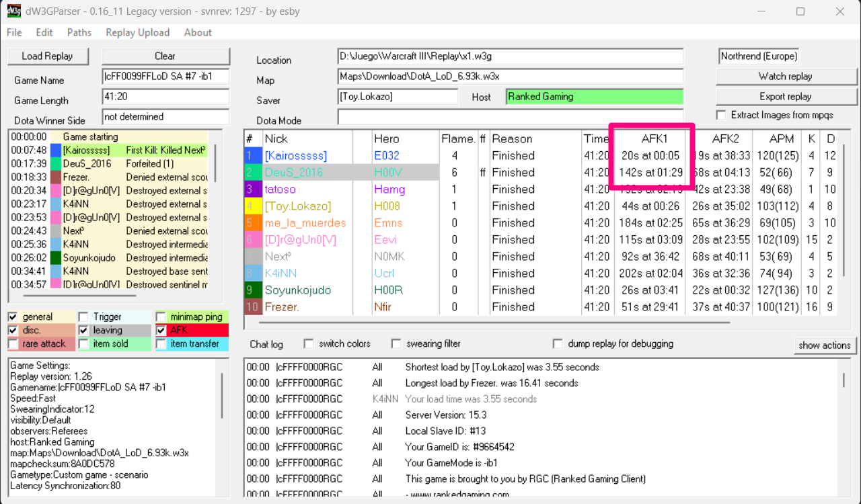The height and width of the screenshot is (504, 861).
Task: Open the Replay Upload menu
Action: (x=137, y=32)
